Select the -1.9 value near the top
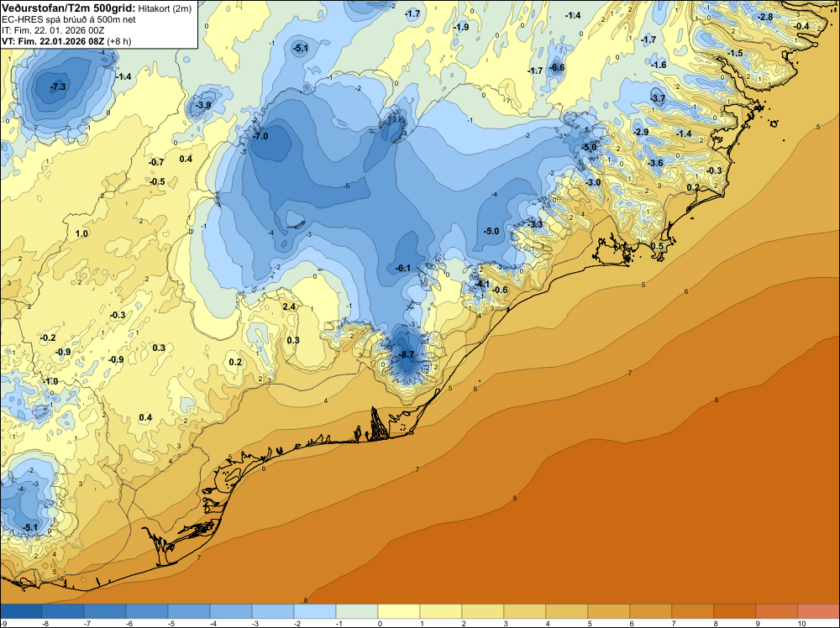Viewport: 840px width, 628px height. pyautogui.click(x=460, y=27)
